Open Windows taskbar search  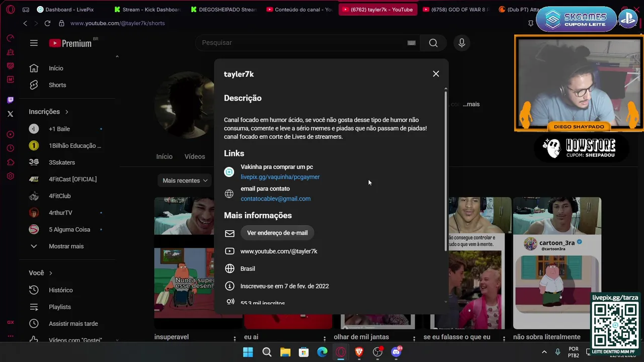(267, 352)
